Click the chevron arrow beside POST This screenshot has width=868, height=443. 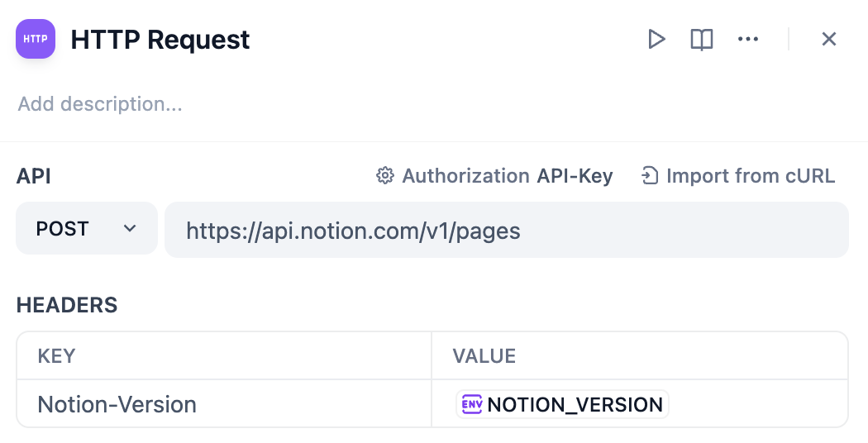[x=130, y=229]
